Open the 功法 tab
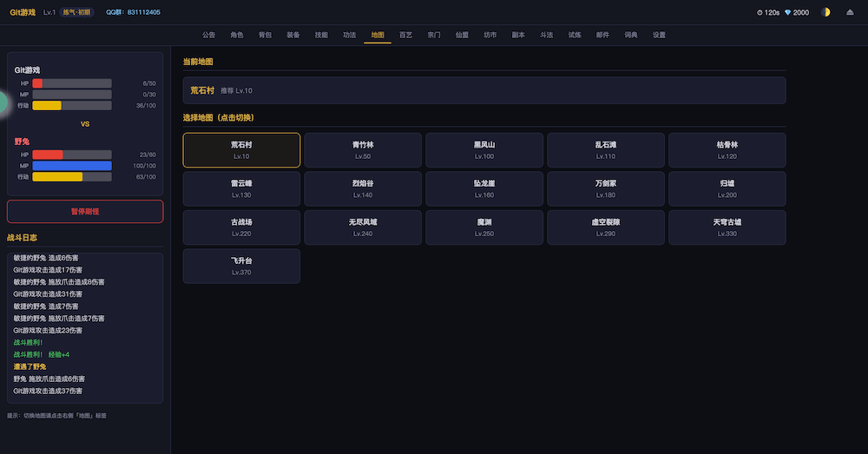Viewport: 868px width, 454px height. click(349, 35)
